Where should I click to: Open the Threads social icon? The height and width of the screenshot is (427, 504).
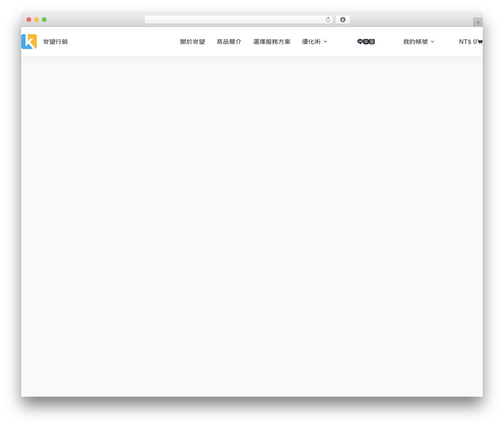pyautogui.click(x=372, y=42)
